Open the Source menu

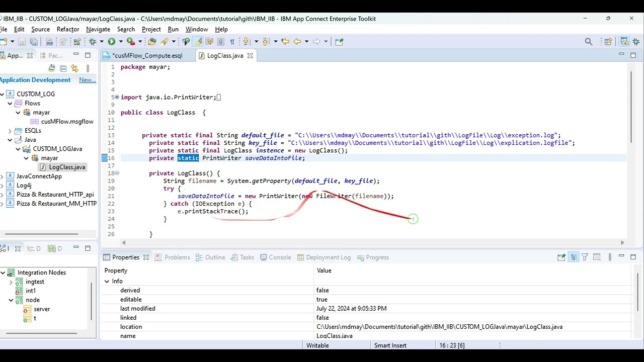point(40,29)
